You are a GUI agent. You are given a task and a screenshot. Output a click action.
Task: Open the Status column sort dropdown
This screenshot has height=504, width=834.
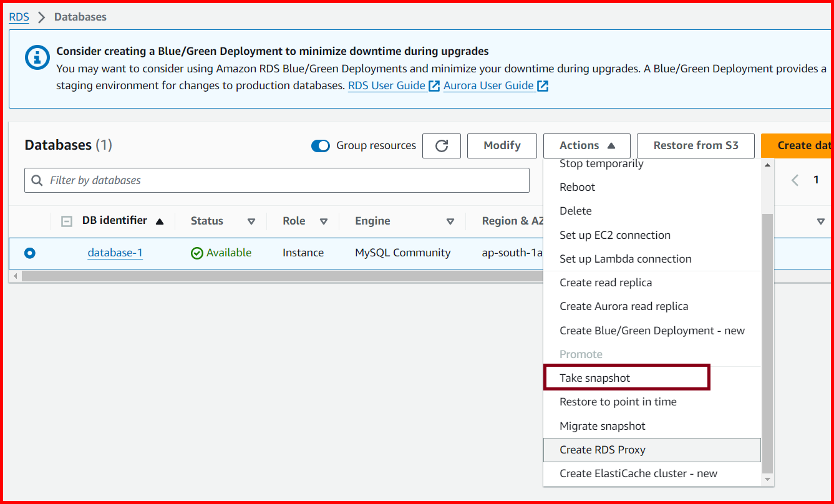click(251, 221)
